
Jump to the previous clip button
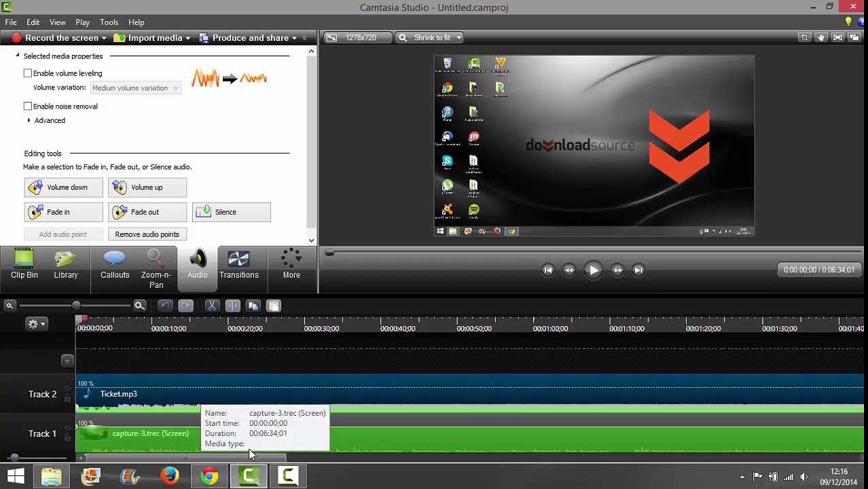[x=548, y=270]
